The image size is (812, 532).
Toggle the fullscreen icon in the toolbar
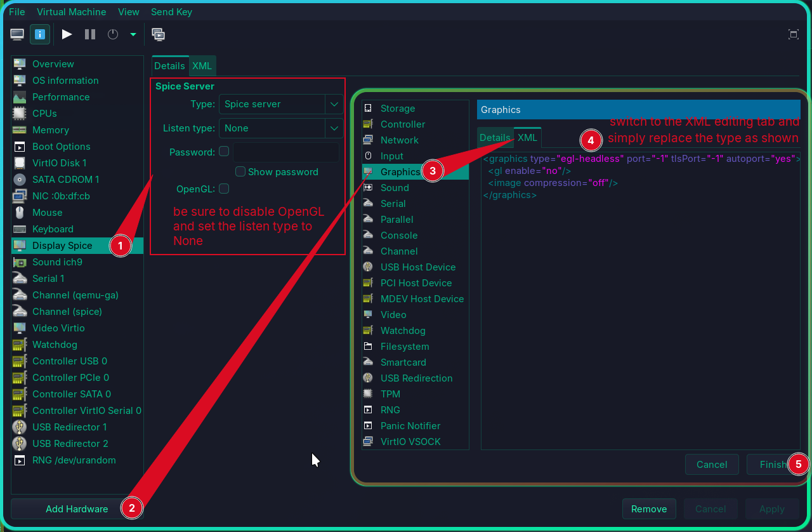(793, 34)
